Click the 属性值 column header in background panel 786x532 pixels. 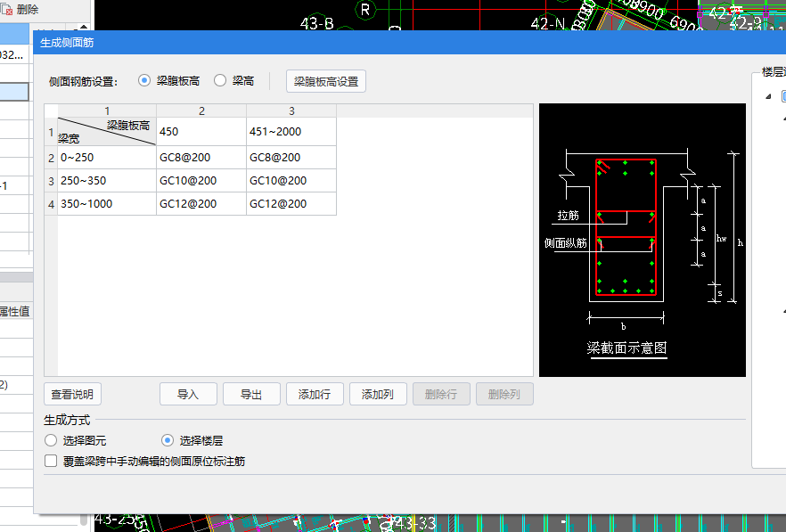pos(14,311)
